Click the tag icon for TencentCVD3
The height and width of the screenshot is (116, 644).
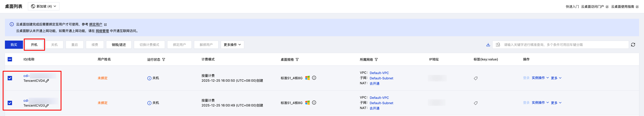pyautogui.click(x=475, y=103)
